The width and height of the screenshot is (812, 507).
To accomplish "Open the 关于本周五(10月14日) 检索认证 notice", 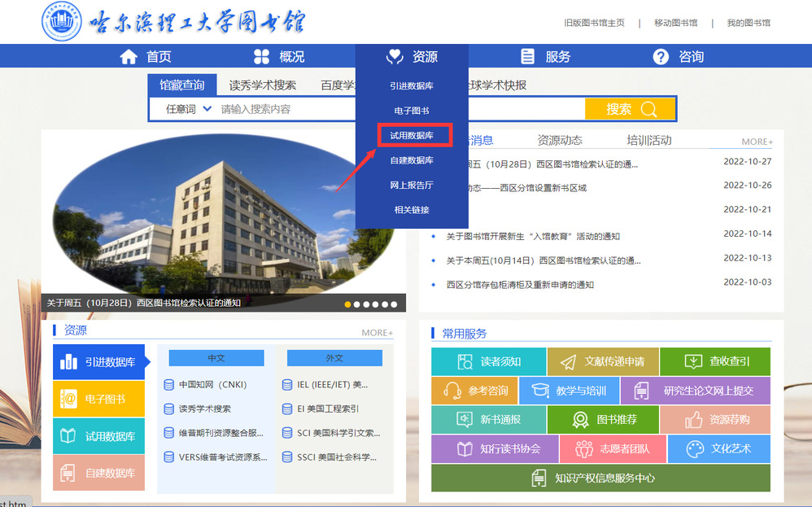I will 544,260.
